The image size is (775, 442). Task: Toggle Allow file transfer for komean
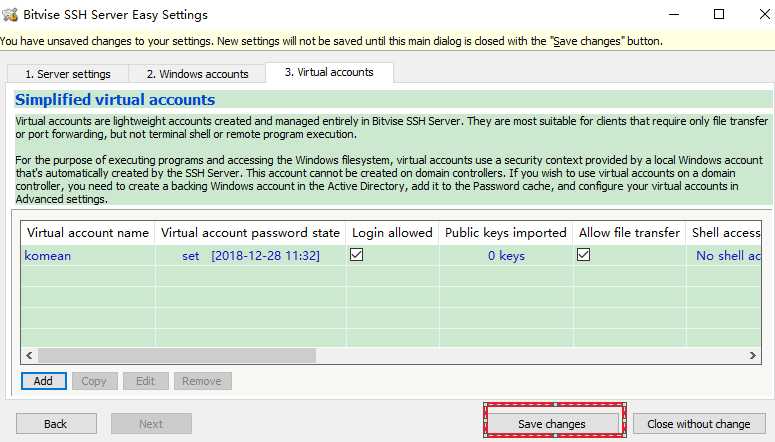[583, 255]
